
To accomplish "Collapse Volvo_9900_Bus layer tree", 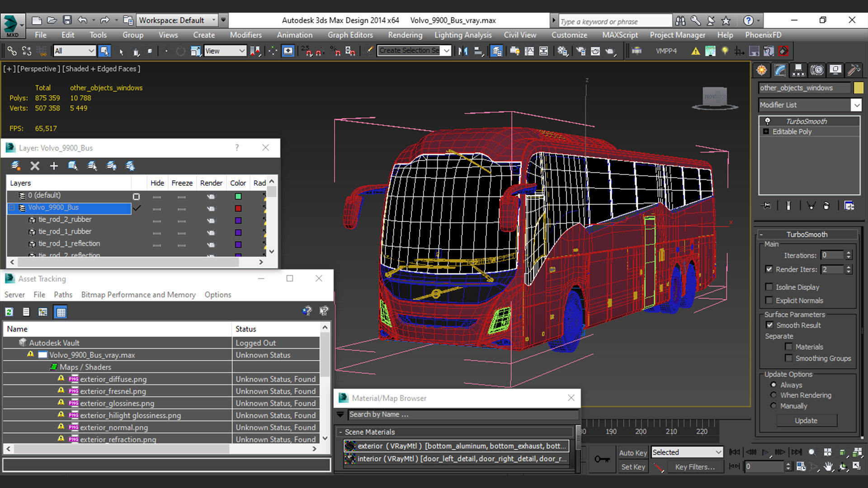I will (12, 207).
